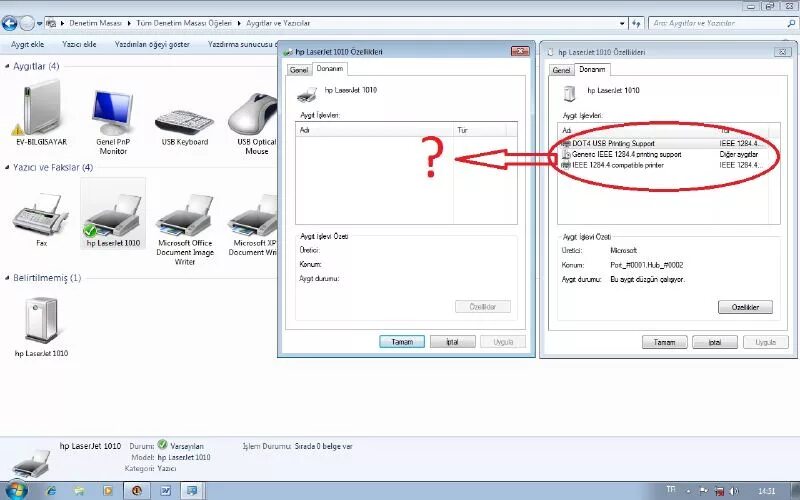Select the EV-BILGISAYAR device icon

pos(41,113)
